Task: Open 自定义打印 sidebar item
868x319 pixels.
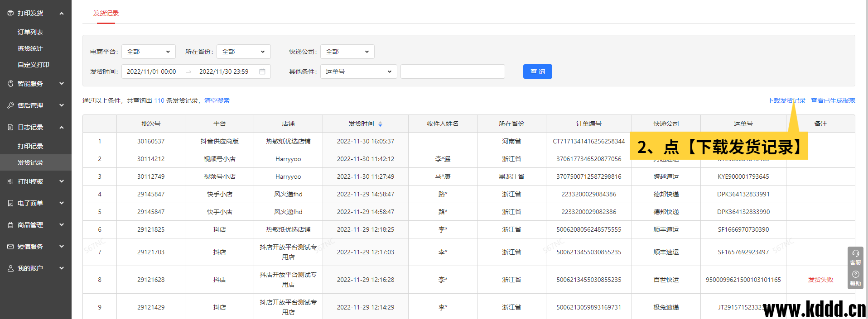Action: [x=34, y=65]
